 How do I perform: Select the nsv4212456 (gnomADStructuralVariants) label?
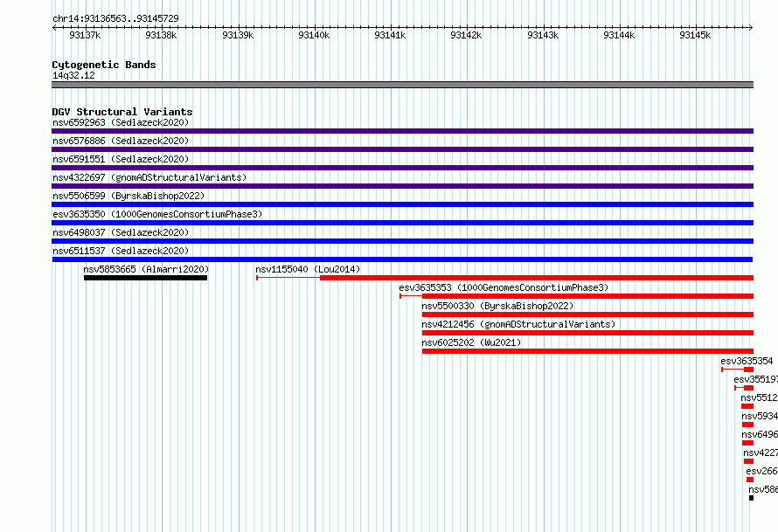[518, 324]
